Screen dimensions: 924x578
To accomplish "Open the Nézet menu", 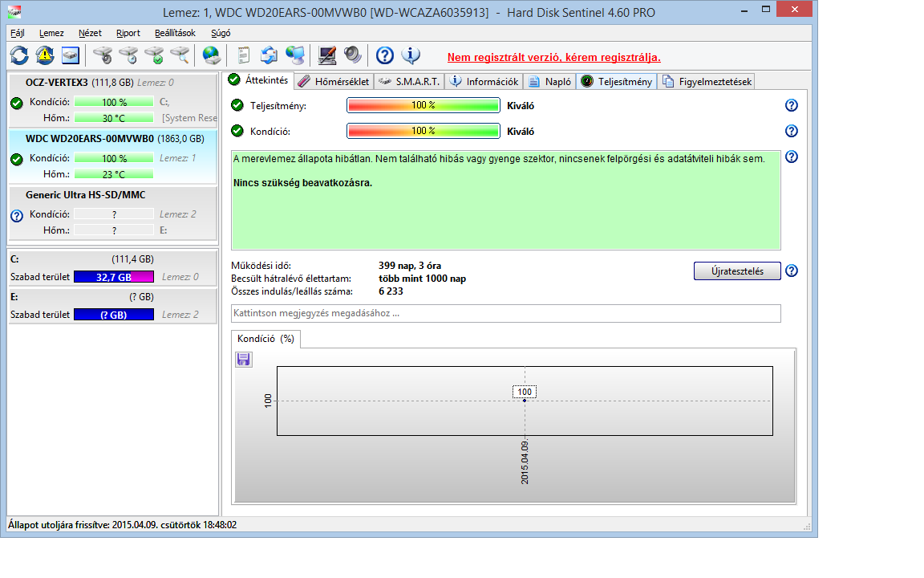I will pyautogui.click(x=90, y=33).
